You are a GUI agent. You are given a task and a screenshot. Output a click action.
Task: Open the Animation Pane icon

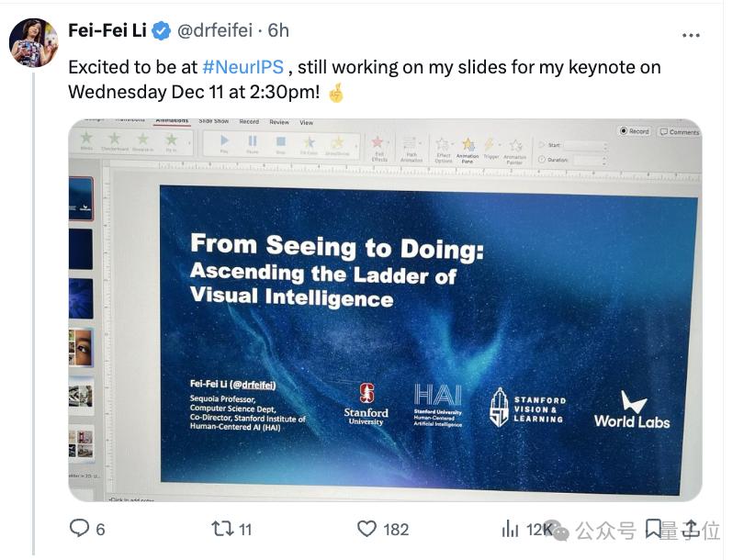(x=468, y=145)
